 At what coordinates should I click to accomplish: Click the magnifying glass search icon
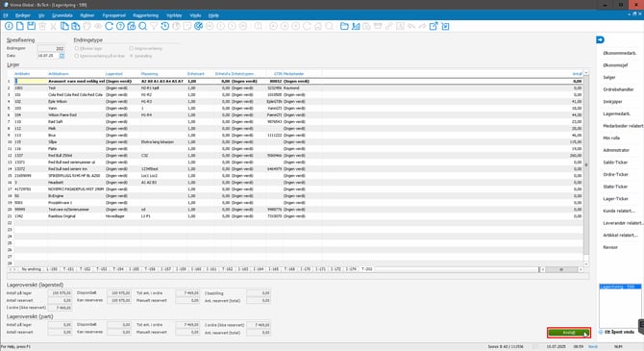tap(142, 26)
